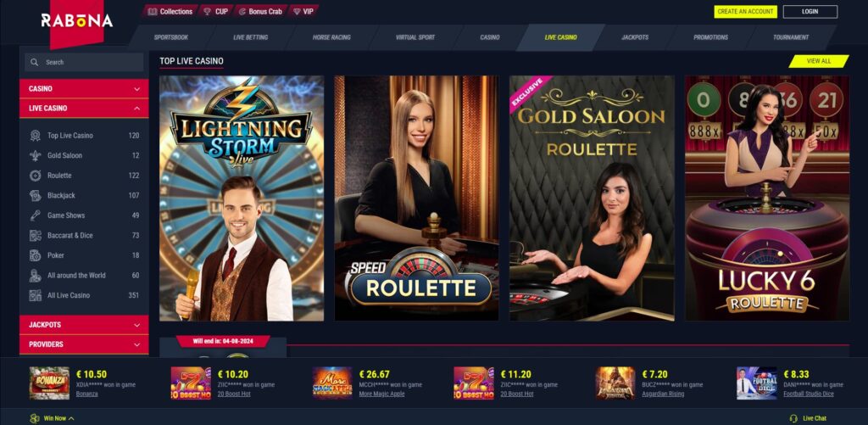The image size is (868, 425).
Task: Click the Poker chips icon
Action: tap(35, 255)
